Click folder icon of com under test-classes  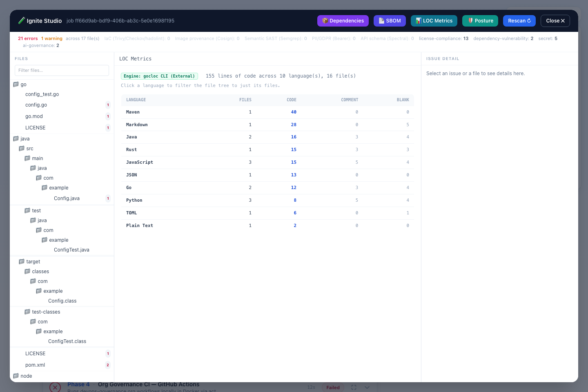[33, 321]
